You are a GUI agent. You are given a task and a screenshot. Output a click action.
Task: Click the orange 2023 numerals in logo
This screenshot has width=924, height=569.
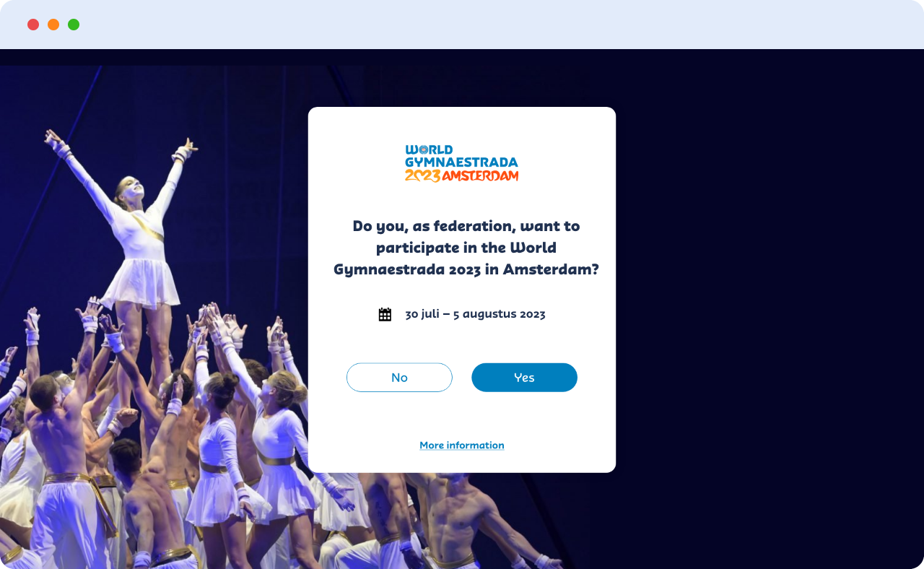pos(422,175)
